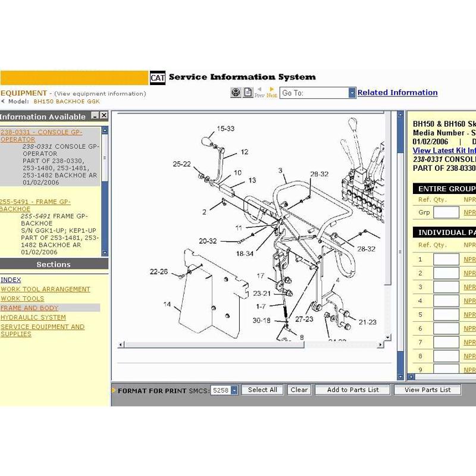Click callout 23-21 in diagram
This screenshot has width=476, height=476.
point(262,293)
